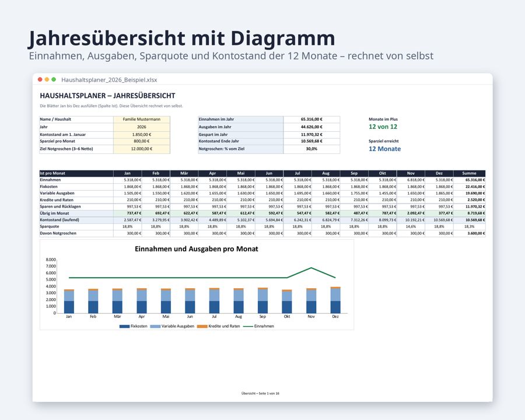Click the 'Gespart im Jahr' label
The height and width of the screenshot is (420, 525).
point(213,134)
